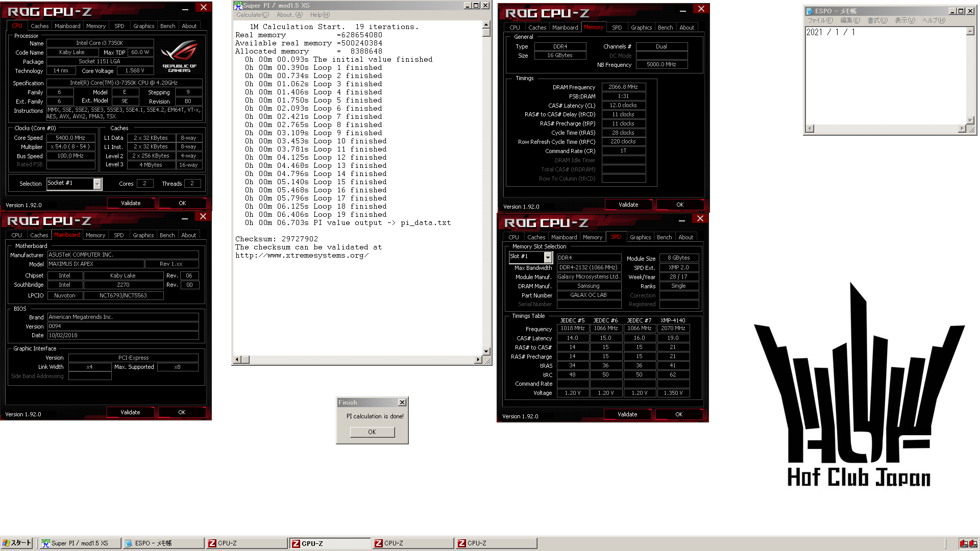Open the 書式(O) menu in ESPO notepad
The image size is (980, 551).
pos(877,20)
